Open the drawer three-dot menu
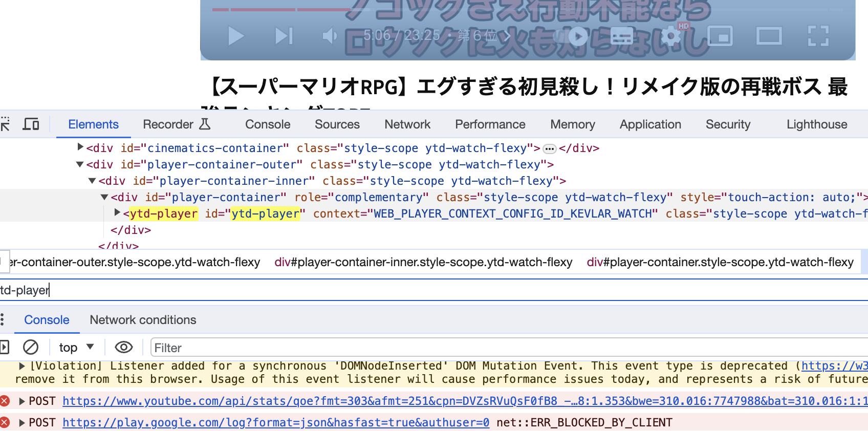 point(3,320)
